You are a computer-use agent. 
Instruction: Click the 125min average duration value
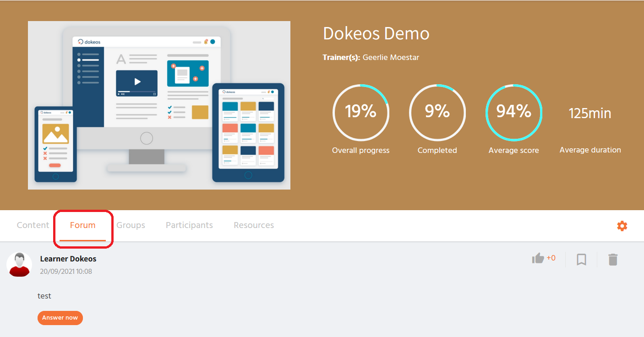coord(590,113)
